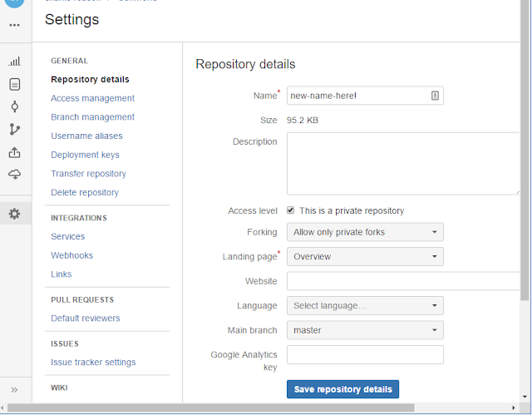This screenshot has height=415, width=532.
Task: Open the Forking dropdown
Action: (x=365, y=232)
